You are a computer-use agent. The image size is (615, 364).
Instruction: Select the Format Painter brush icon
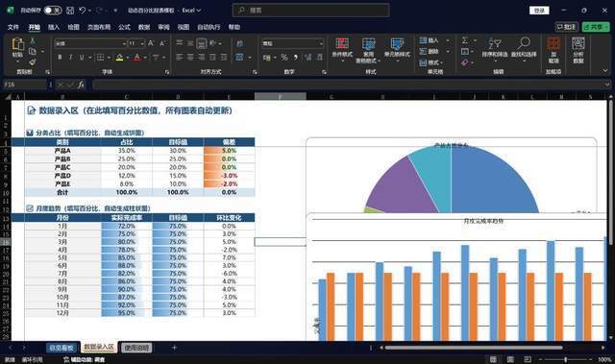click(x=33, y=61)
